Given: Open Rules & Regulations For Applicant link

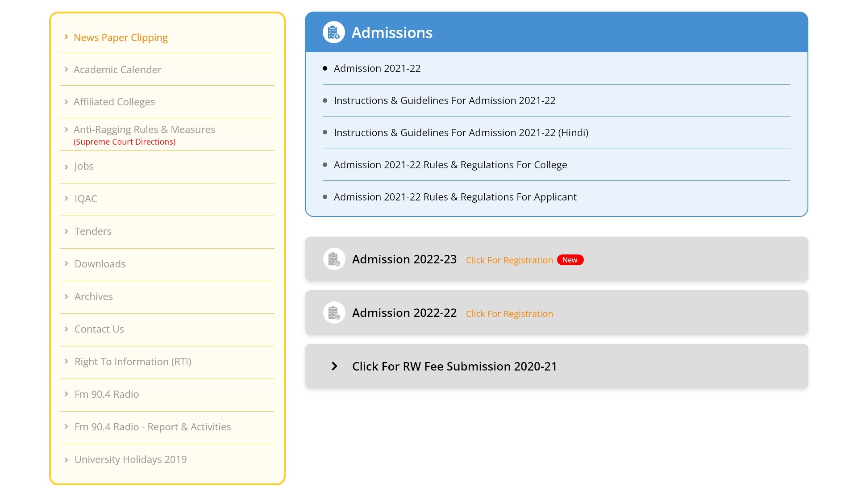Looking at the screenshot, I should tap(455, 197).
